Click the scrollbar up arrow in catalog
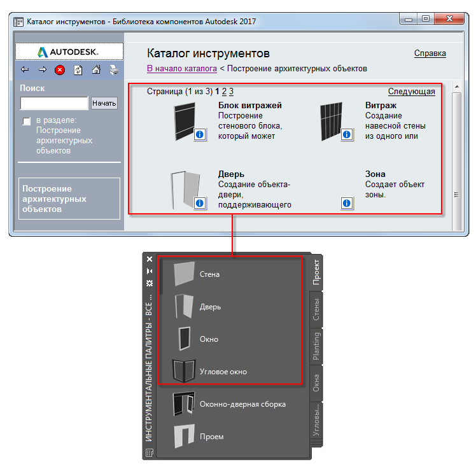Viewport: 476px width, 464px height. pos(456,87)
